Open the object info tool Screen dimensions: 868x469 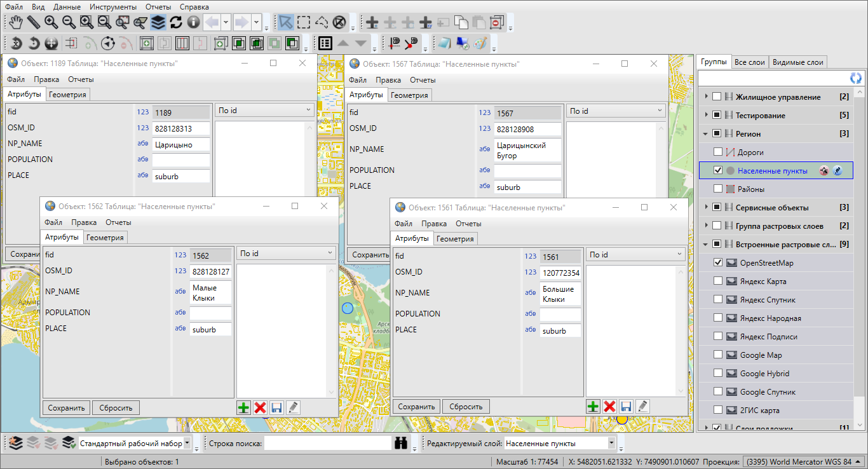point(194,23)
